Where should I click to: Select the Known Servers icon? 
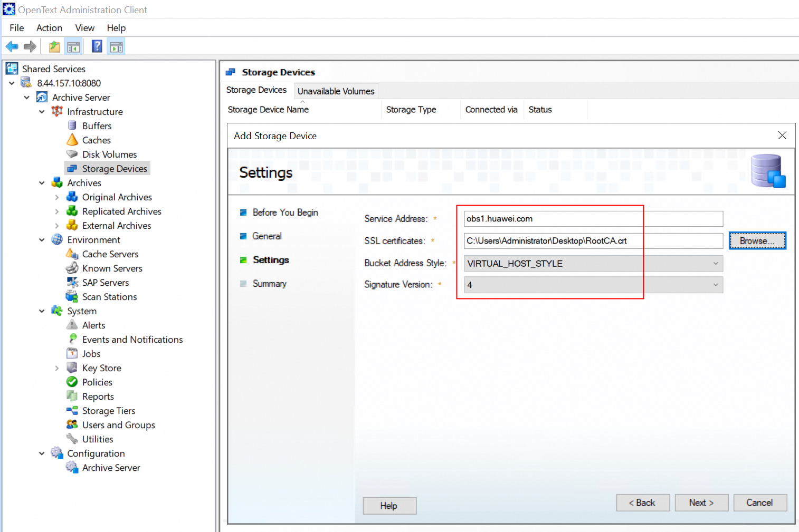[72, 268]
